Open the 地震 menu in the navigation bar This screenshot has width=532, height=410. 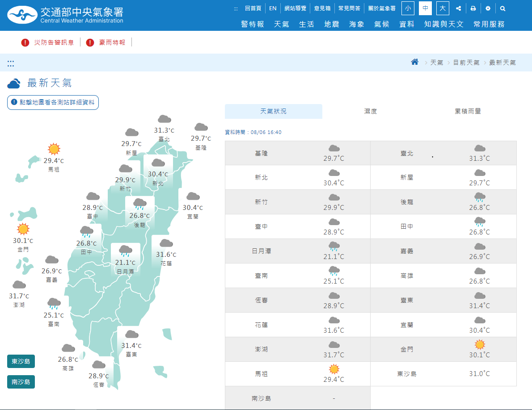pyautogui.click(x=331, y=25)
